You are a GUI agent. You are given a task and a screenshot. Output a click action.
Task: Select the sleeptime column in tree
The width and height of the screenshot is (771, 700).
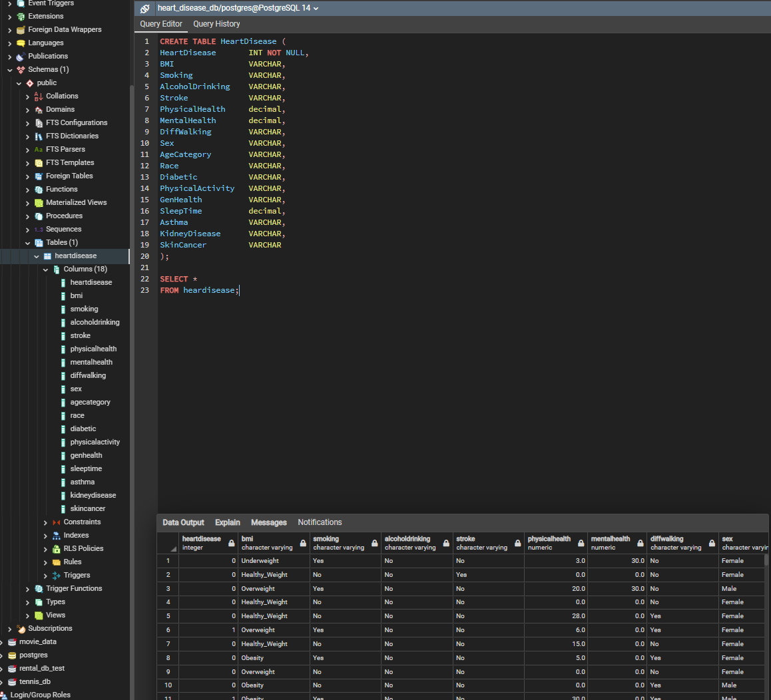[x=86, y=468]
